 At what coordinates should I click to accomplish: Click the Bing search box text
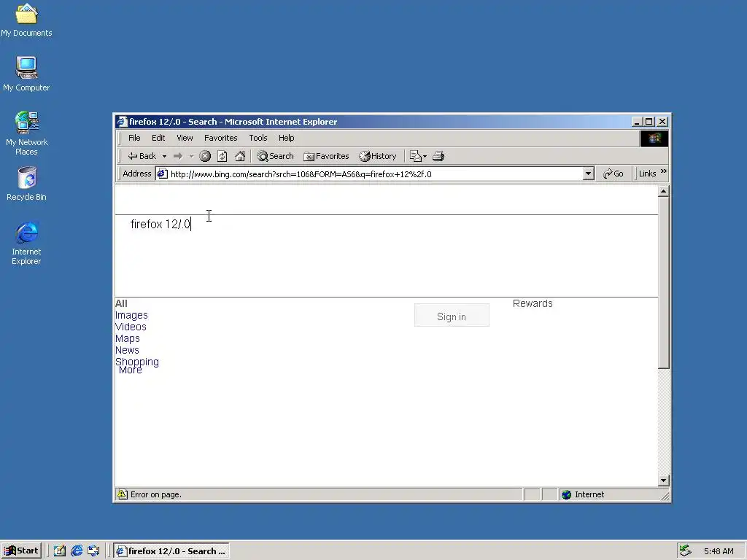(160, 225)
